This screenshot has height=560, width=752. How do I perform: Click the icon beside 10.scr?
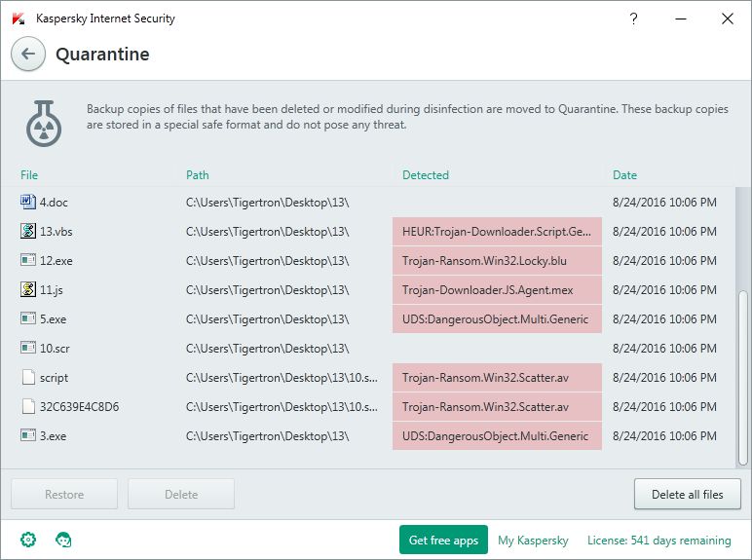pos(28,348)
